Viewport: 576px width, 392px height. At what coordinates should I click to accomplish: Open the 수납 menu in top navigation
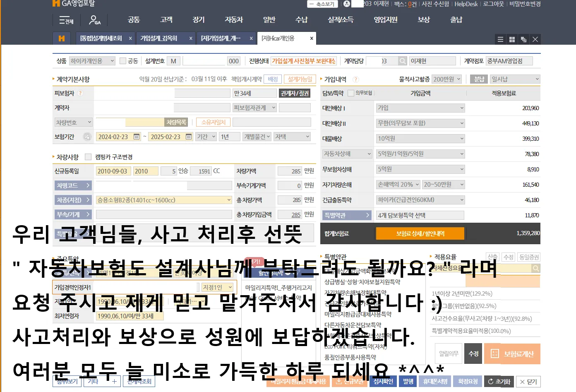(x=302, y=19)
